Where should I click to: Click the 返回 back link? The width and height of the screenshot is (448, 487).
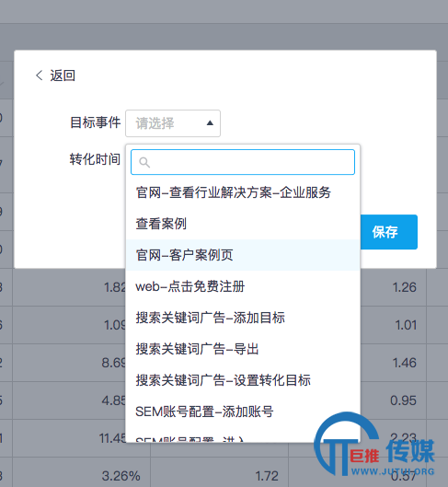[63, 75]
